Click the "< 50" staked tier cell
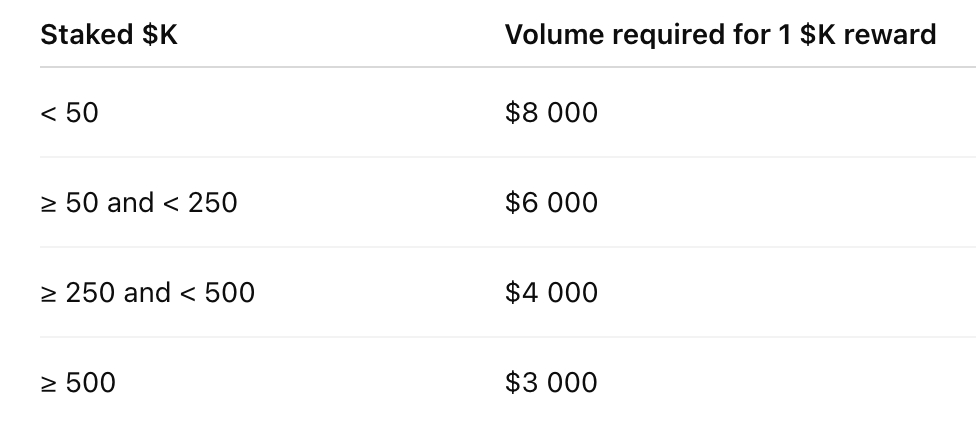 (x=69, y=113)
